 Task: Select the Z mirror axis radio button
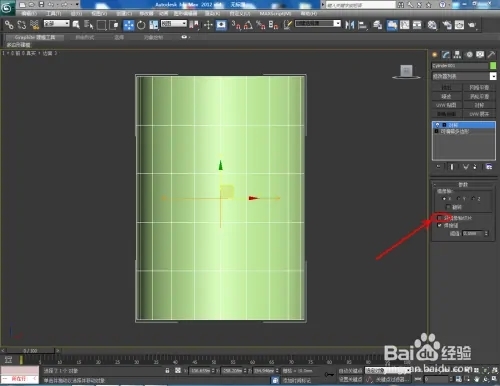[x=473, y=199]
